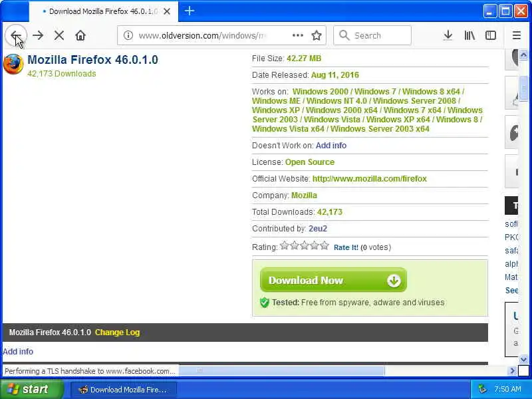The height and width of the screenshot is (399, 532).
Task: Click Total Downloads 42,173 value
Action: click(x=329, y=212)
